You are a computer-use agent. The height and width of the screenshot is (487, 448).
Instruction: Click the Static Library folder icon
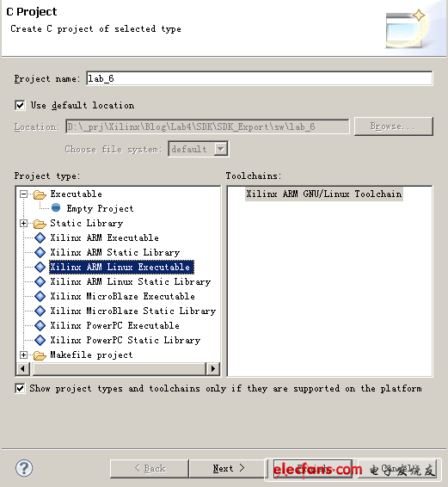pos(40,224)
